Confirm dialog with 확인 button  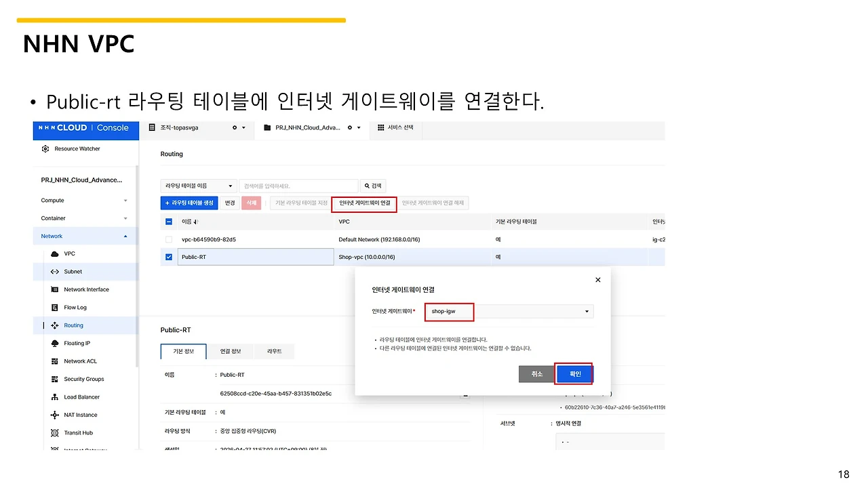pyautogui.click(x=574, y=374)
